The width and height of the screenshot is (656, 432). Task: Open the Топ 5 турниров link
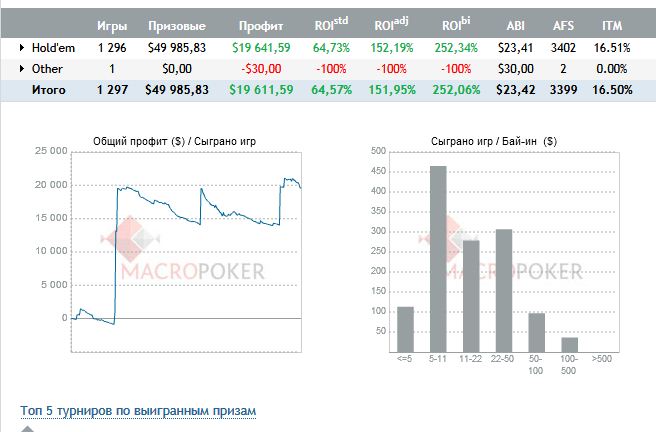point(138,411)
